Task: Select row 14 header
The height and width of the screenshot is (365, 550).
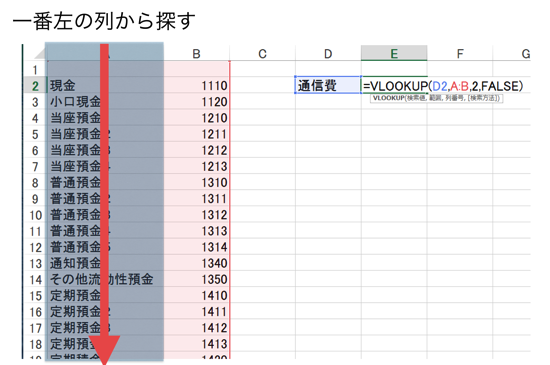Action: [35, 279]
